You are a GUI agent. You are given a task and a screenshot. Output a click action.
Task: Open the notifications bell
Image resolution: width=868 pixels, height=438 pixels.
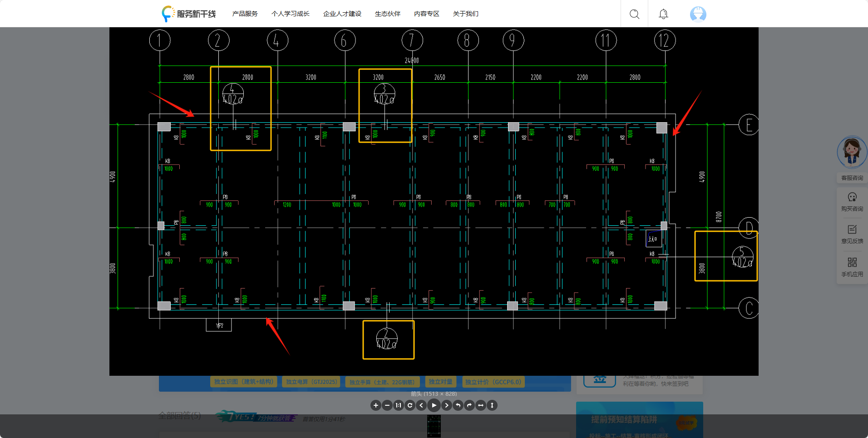click(663, 14)
